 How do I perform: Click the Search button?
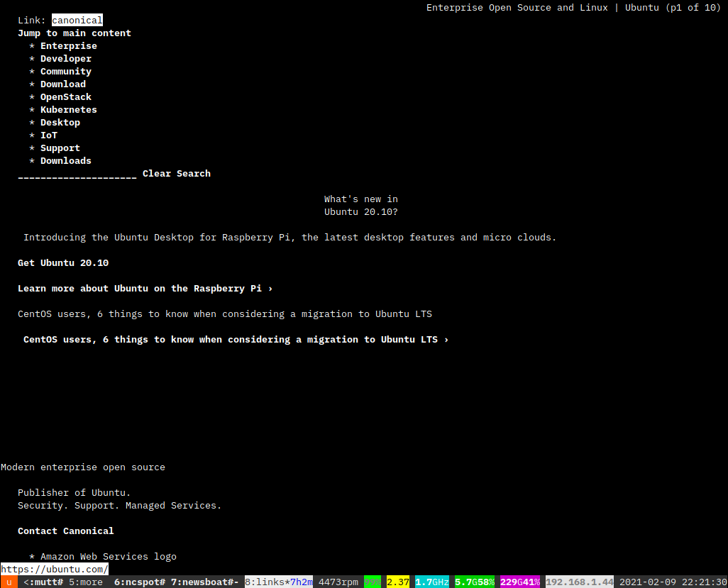pos(194,174)
